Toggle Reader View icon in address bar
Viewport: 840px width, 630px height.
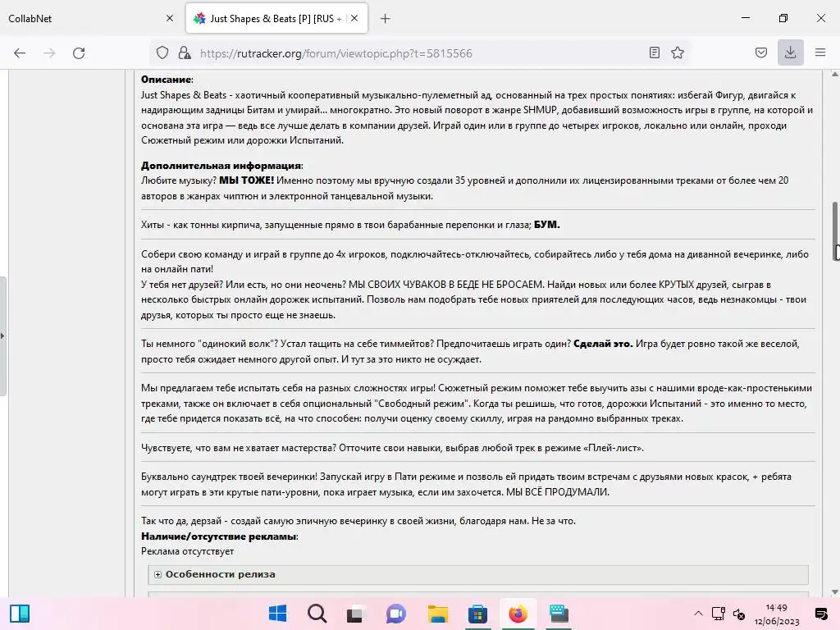654,52
